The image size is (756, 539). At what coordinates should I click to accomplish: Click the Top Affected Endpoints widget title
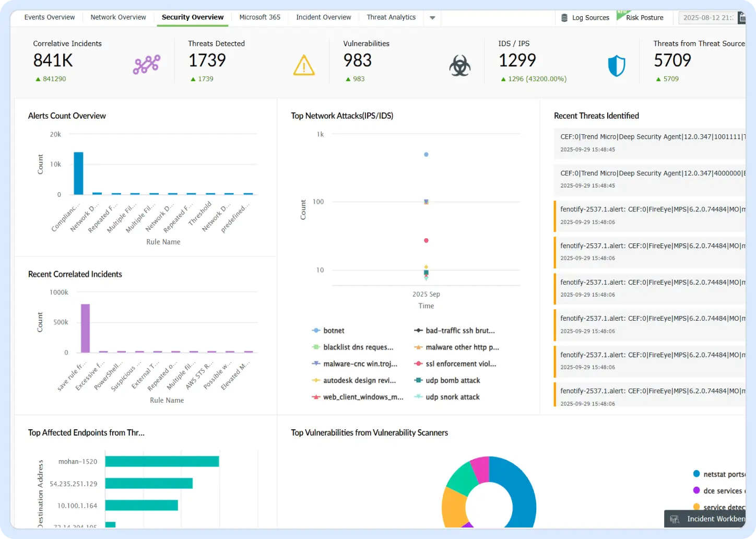pos(86,432)
